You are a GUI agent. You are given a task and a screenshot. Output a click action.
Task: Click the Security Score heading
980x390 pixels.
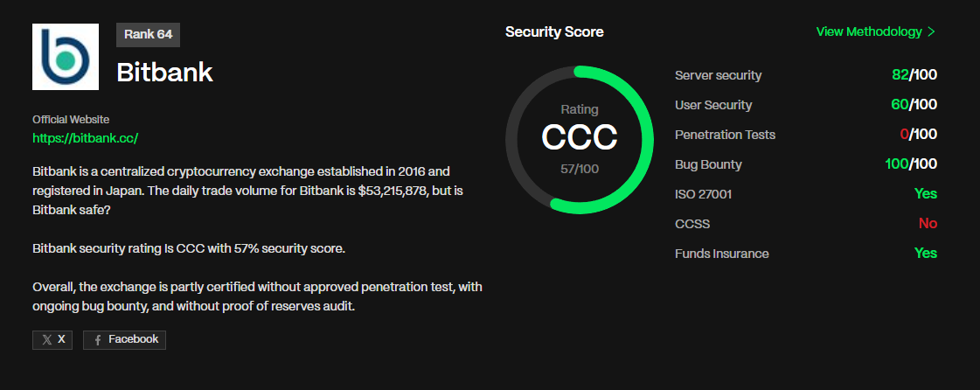click(x=554, y=31)
